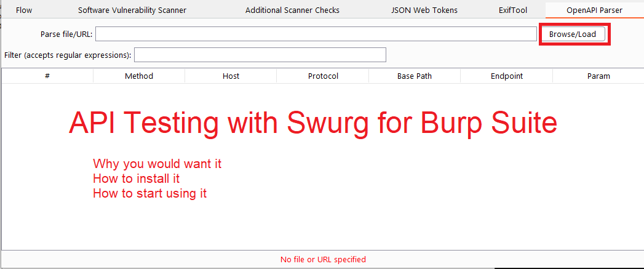The width and height of the screenshot is (644, 269).
Task: Open the ExifTool tab
Action: (512, 10)
